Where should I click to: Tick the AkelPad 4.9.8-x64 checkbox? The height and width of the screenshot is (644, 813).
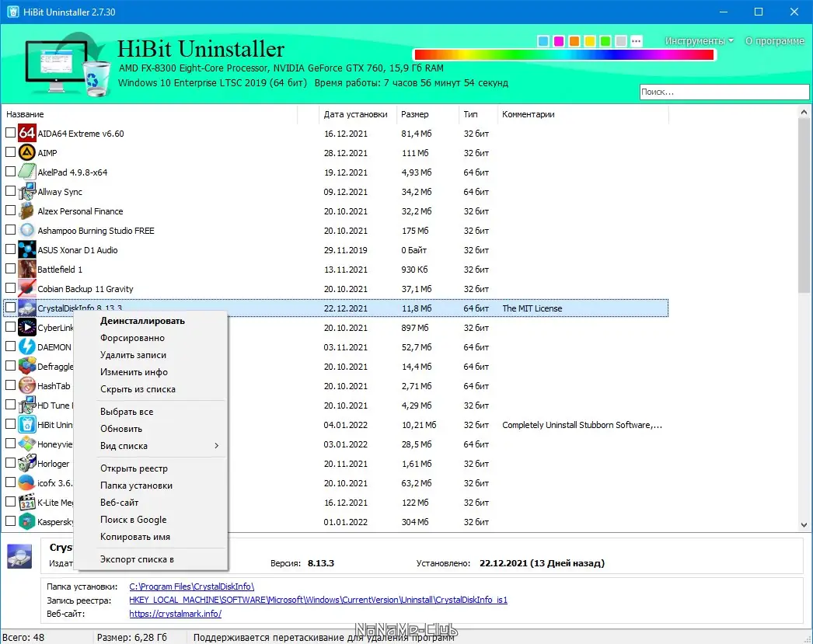coord(10,172)
